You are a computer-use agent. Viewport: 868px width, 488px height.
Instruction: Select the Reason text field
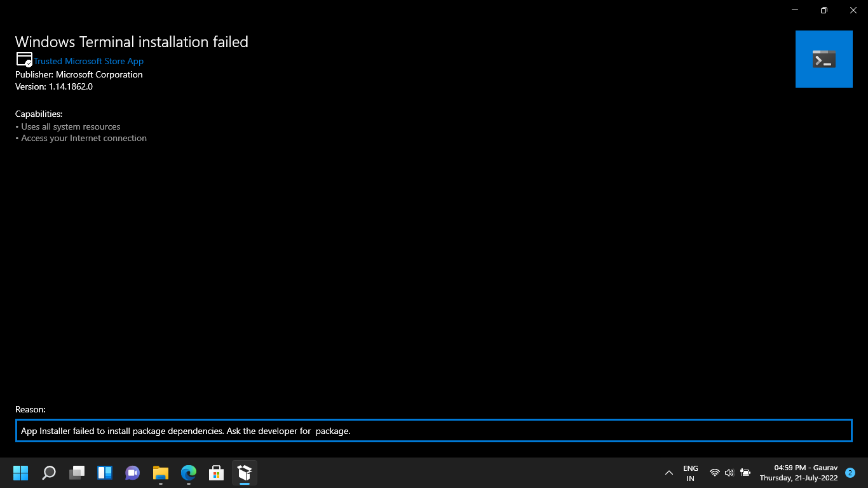point(434,430)
